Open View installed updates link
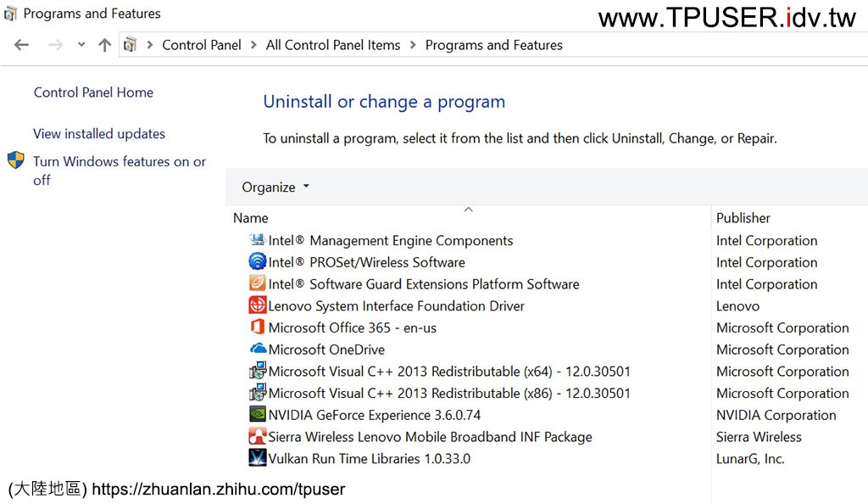The width and height of the screenshot is (868, 504). pos(99,134)
